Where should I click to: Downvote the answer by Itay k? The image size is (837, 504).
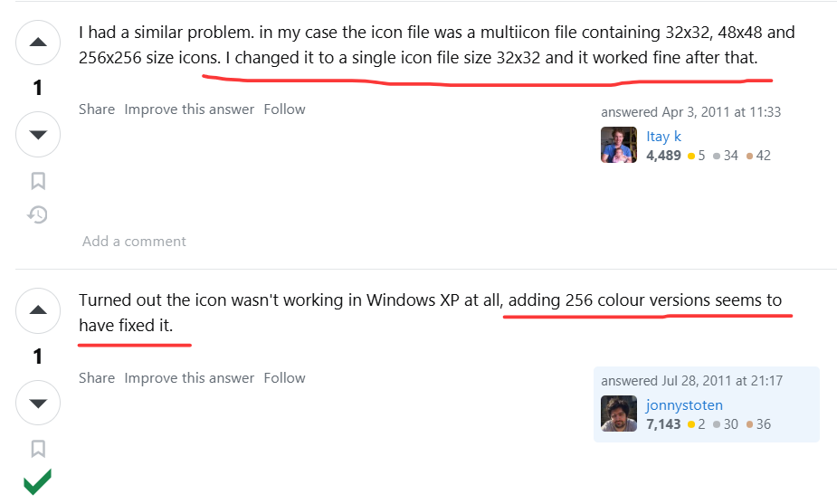click(x=38, y=135)
